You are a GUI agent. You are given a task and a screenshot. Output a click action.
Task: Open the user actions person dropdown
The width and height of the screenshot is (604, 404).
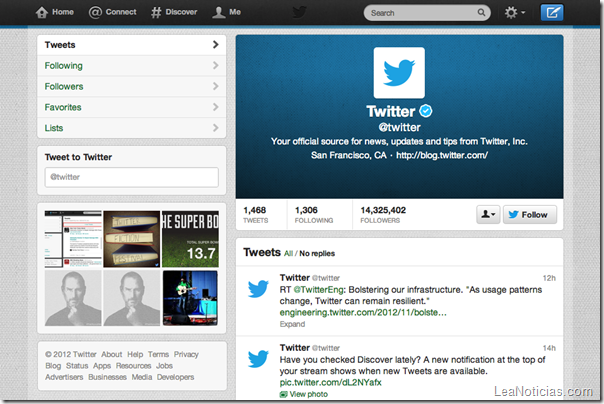tap(488, 215)
